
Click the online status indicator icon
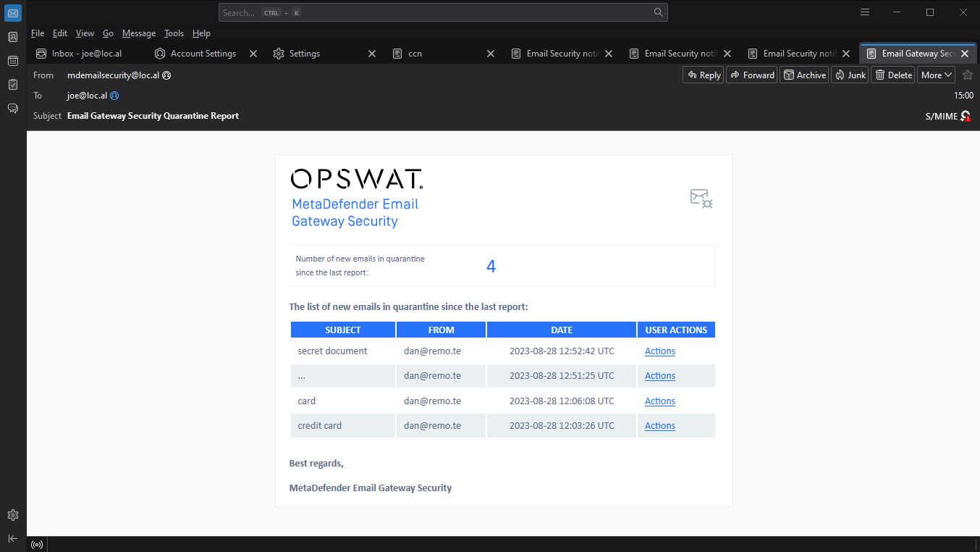37,544
